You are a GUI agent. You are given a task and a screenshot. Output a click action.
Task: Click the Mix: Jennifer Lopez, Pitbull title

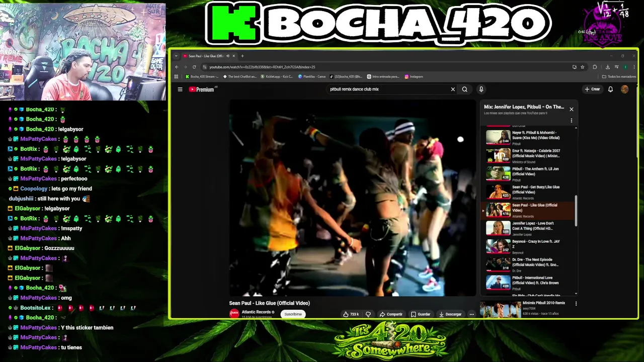point(524,107)
